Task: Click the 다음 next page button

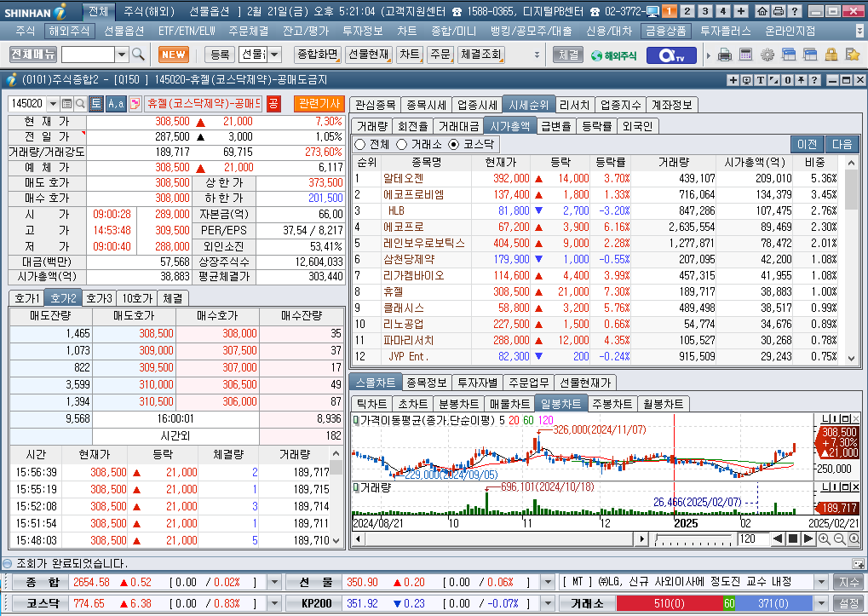Action: pyautogui.click(x=842, y=145)
